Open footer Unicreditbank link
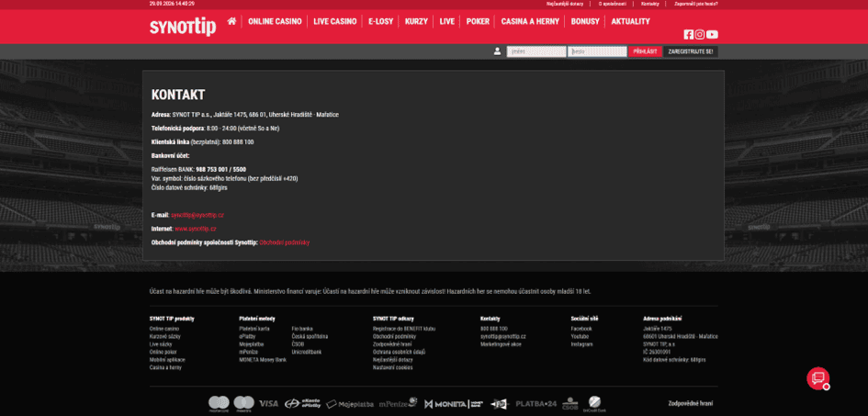Viewport: 868px width, 416px height. [x=307, y=352]
